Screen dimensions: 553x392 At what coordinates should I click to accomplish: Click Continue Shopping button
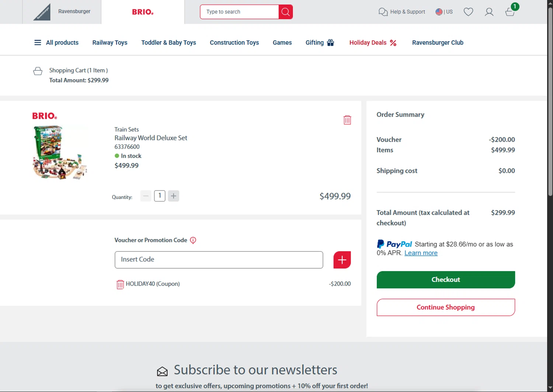[446, 307]
